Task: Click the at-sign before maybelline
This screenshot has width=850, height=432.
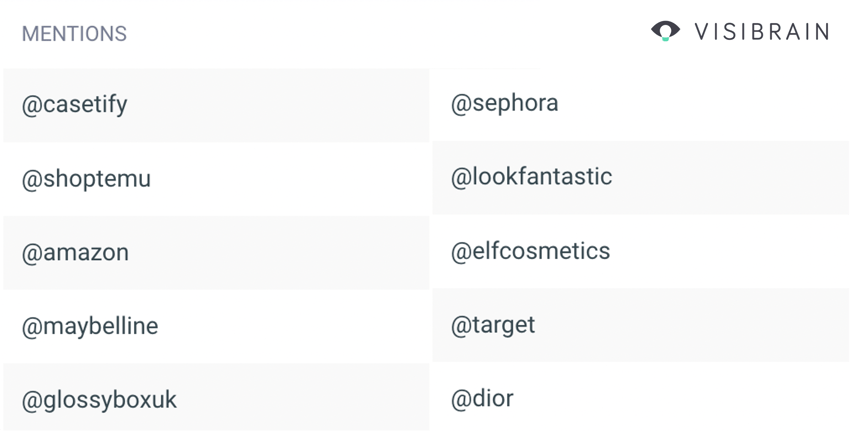Action: (32, 327)
